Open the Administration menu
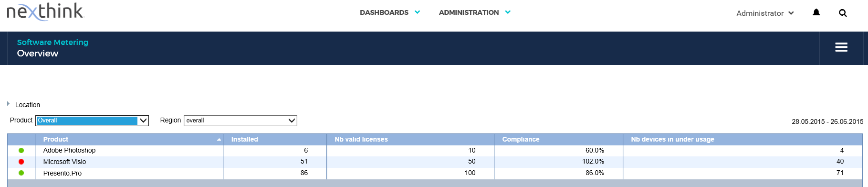This screenshot has height=187, width=868. [475, 12]
